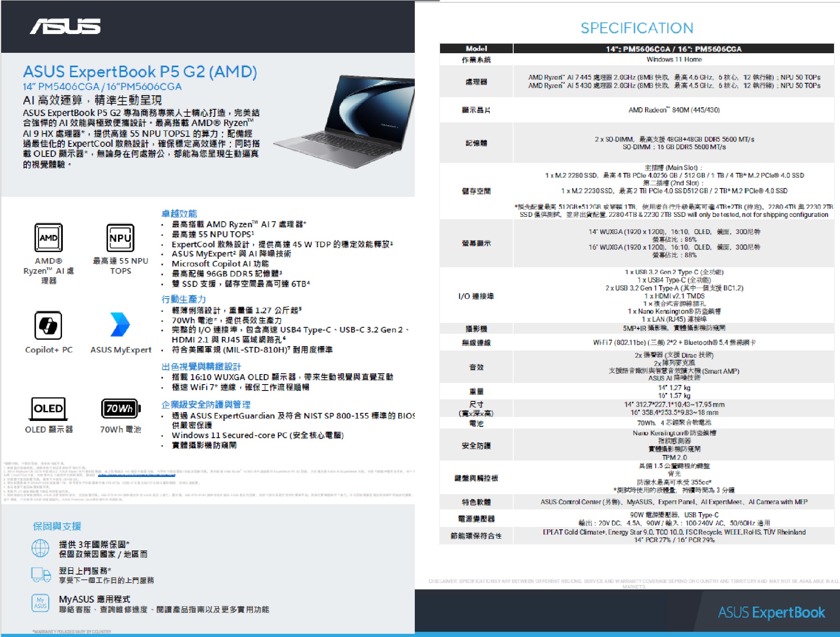This screenshot has height=637, width=840.
Task: Click the '企業級安全防護與管理' section heading
Action: [206, 405]
